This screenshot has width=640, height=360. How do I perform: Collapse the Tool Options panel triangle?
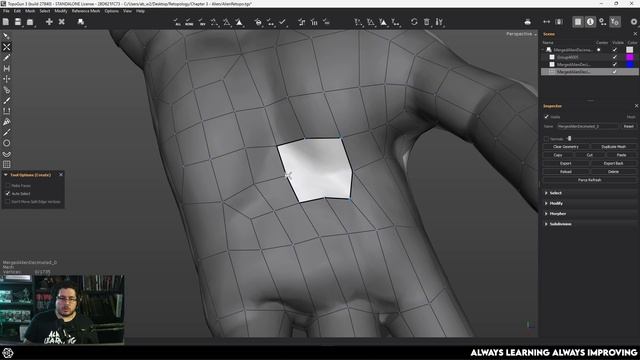tap(6, 175)
